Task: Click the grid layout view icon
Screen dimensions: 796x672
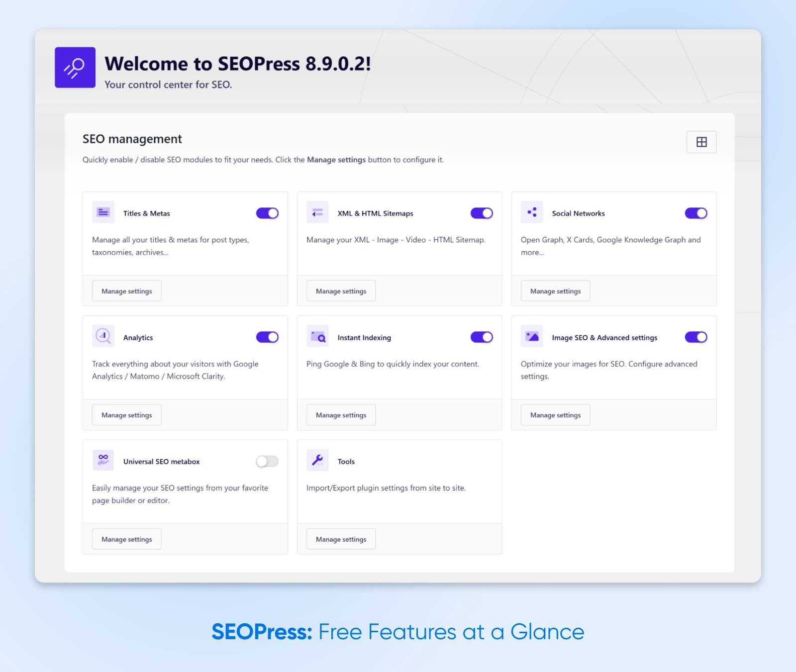Action: (x=701, y=142)
